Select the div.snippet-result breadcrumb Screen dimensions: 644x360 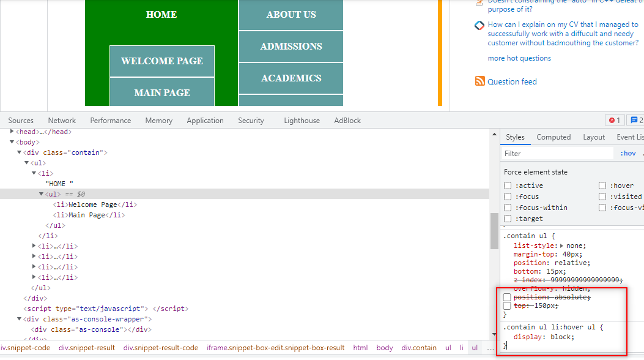click(87, 348)
